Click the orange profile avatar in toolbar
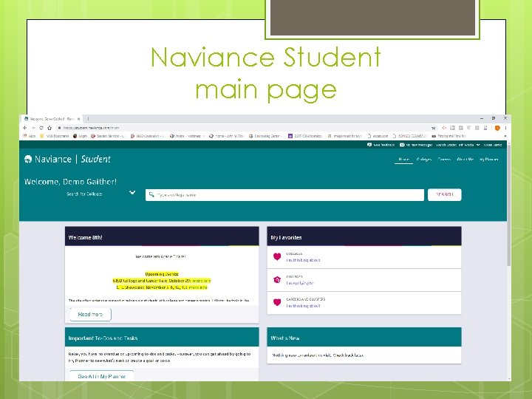The width and height of the screenshot is (532, 399). [x=497, y=128]
